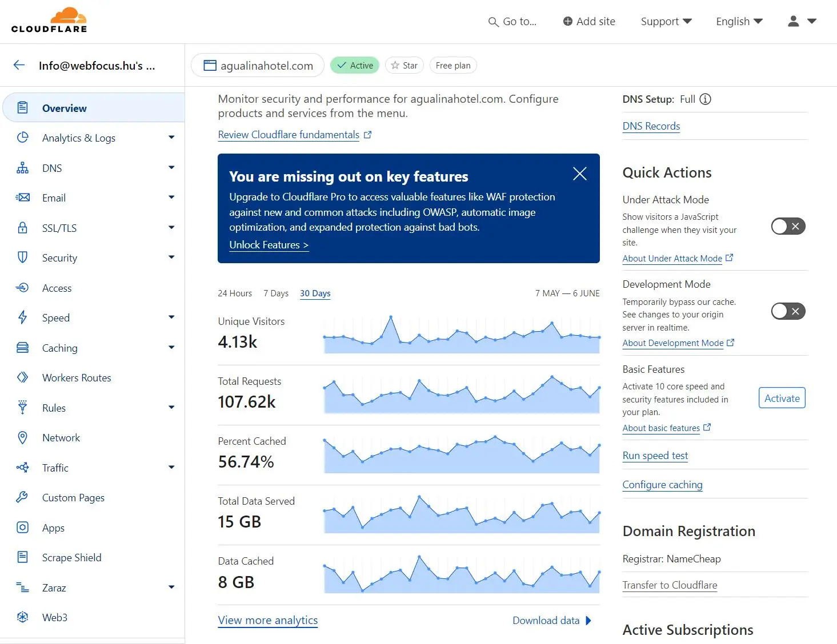
Task: Open About basic features link
Action: pos(667,428)
